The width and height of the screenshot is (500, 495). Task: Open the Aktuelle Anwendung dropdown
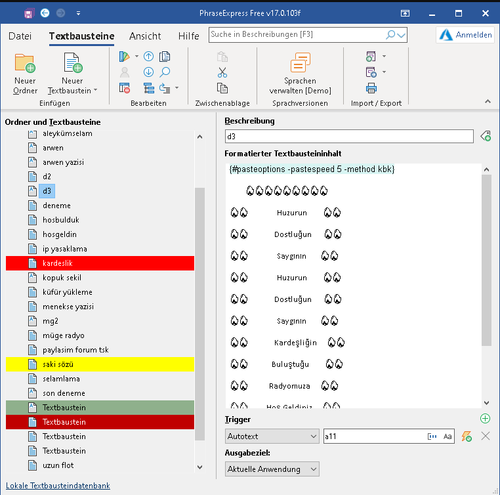click(272, 469)
